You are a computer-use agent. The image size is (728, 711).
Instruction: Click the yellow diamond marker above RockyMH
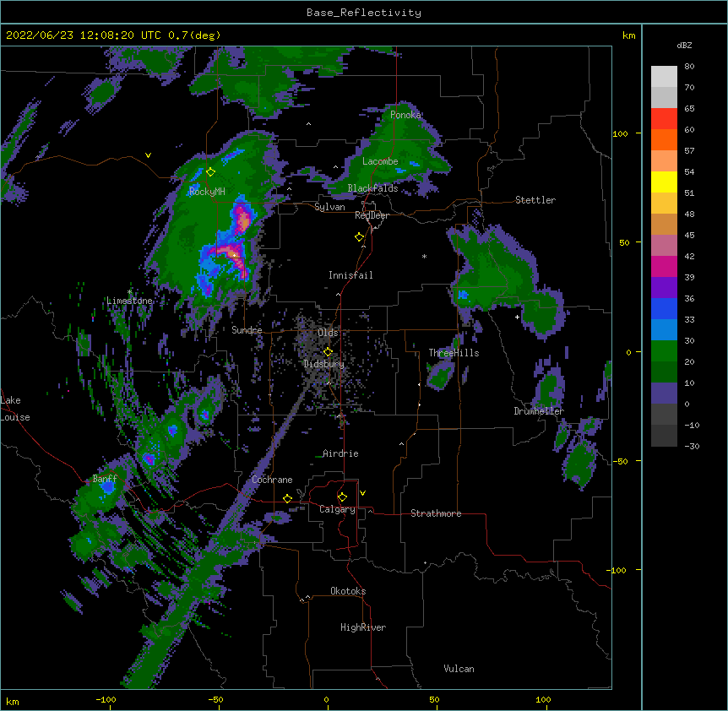211,172
